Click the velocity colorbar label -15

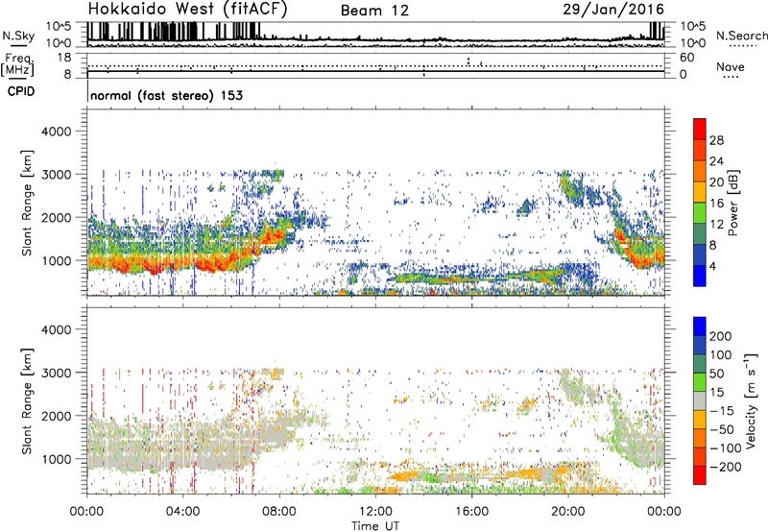click(x=722, y=411)
